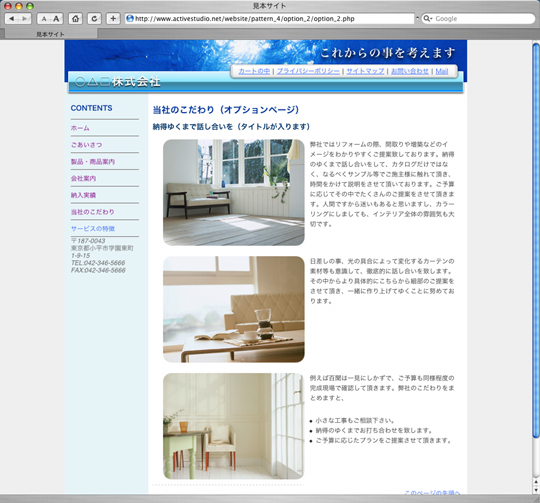Click the 当社のこだわり(オプションページ) heading
Image resolution: width=540 pixels, height=503 pixels.
pyautogui.click(x=226, y=110)
